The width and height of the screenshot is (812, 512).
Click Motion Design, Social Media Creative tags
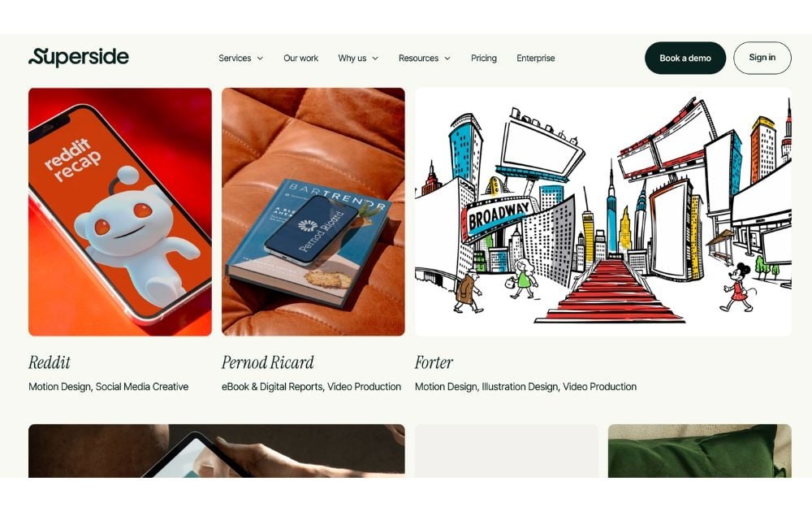click(109, 387)
